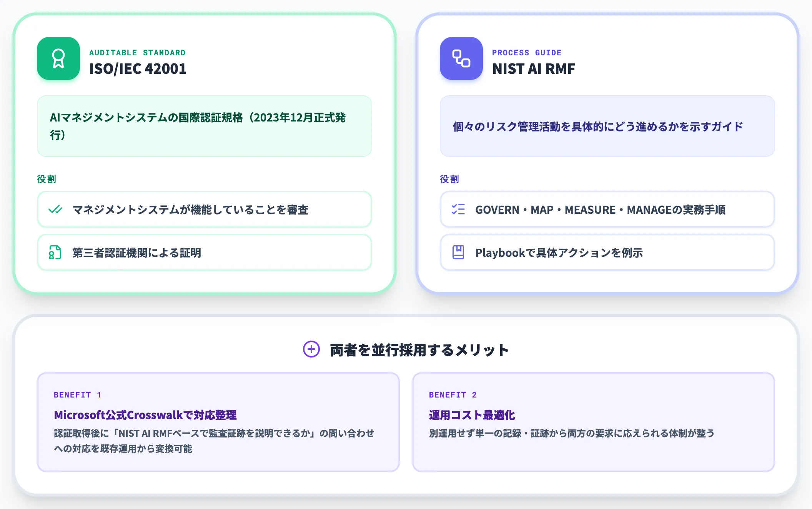
Task: Click the AIマネジメントシステムの国際認証規格 description box
Action: pos(205,126)
